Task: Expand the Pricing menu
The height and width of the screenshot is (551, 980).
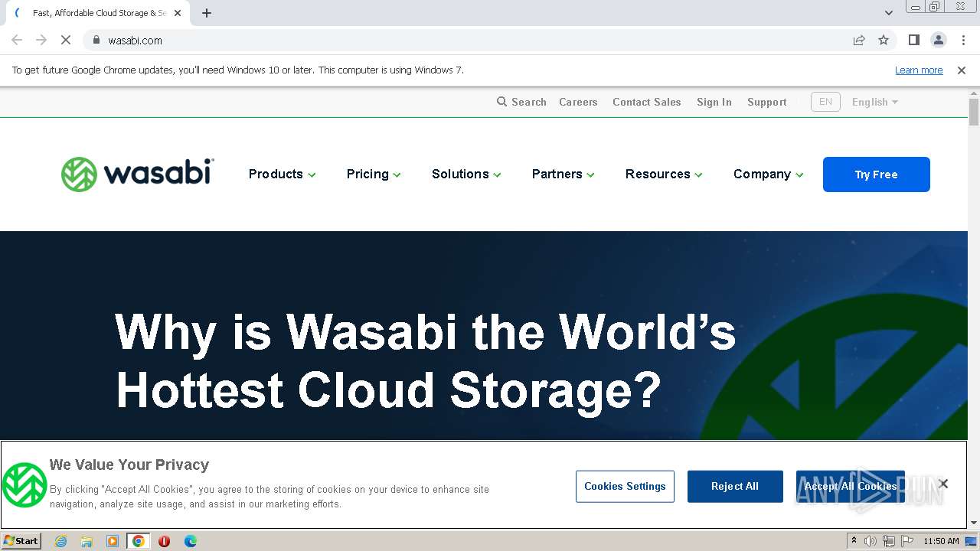Action: pyautogui.click(x=374, y=174)
